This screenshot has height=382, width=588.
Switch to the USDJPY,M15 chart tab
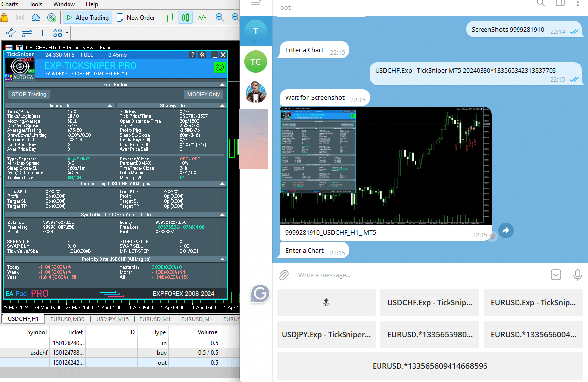point(112,319)
